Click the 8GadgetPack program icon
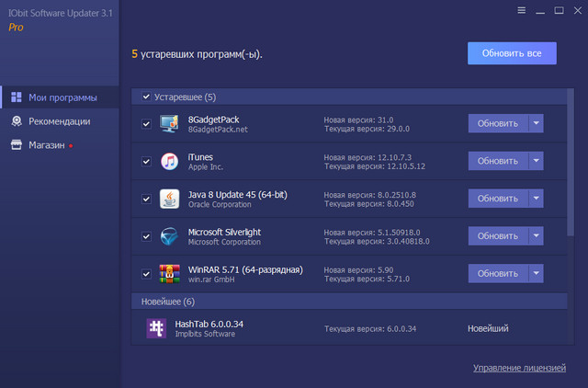588x388 pixels. (170, 123)
